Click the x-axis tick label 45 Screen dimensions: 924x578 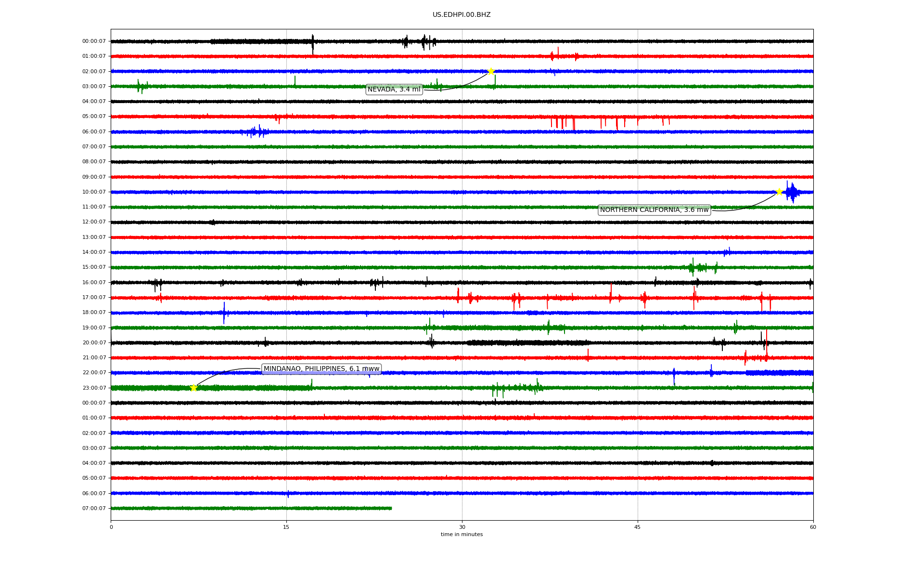638,527
